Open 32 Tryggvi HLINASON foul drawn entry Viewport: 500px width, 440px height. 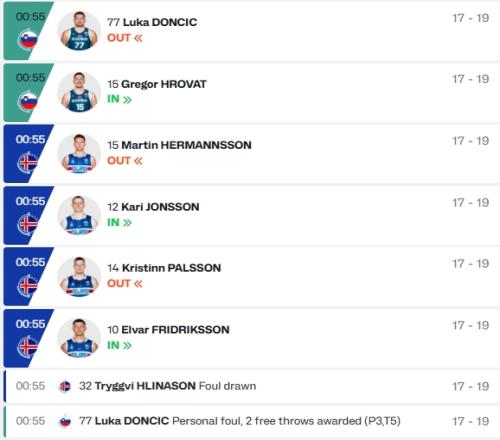pos(168,386)
